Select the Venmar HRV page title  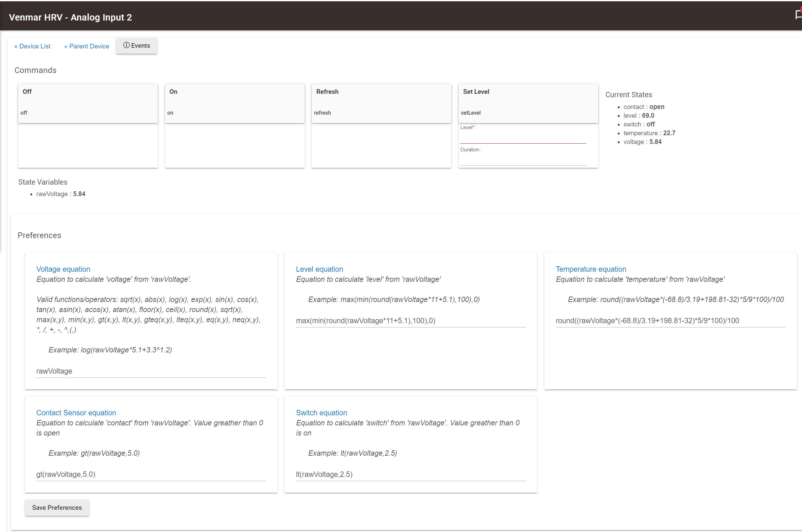70,17
